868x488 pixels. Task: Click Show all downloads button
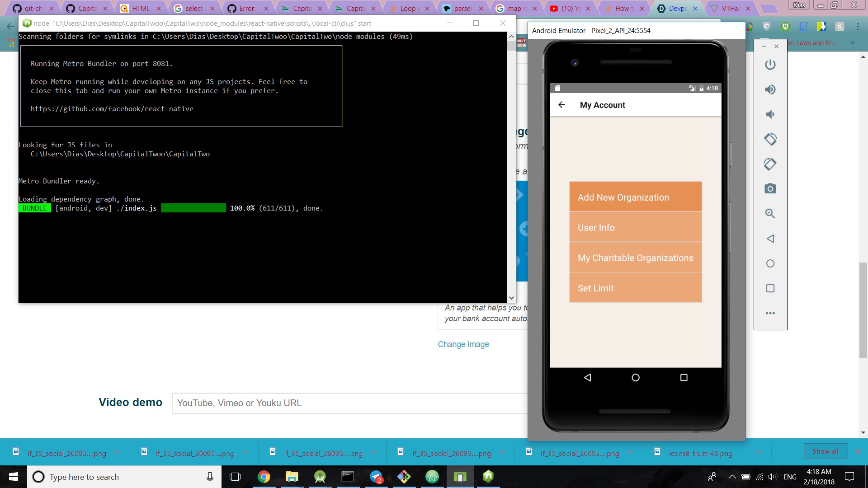click(825, 451)
